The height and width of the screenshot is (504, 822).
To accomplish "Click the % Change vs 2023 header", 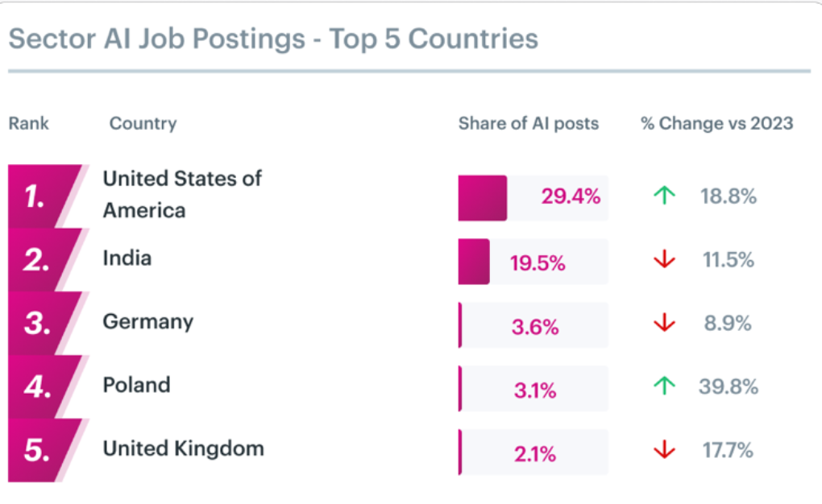I will pyautogui.click(x=716, y=123).
